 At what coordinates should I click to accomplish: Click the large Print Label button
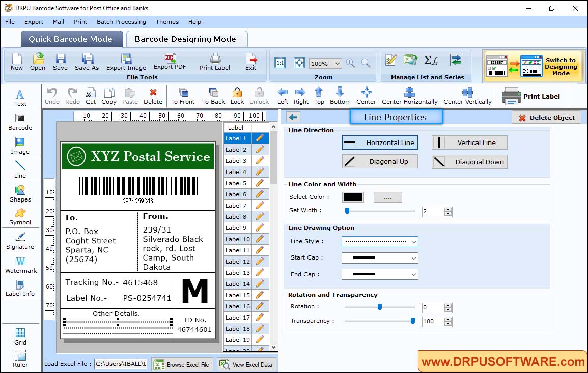click(x=531, y=96)
